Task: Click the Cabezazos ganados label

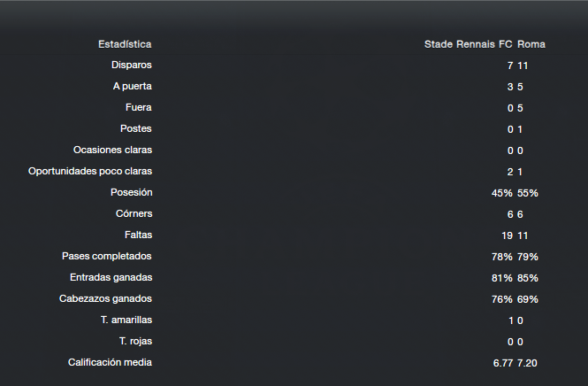Action: (x=105, y=298)
